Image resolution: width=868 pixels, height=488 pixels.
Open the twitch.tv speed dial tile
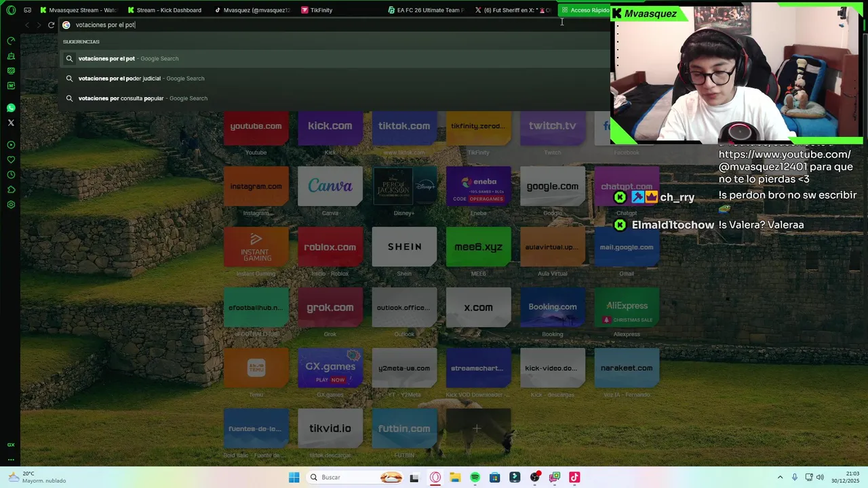(553, 128)
